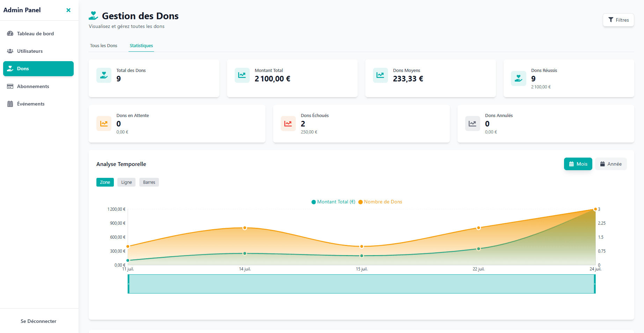The height and width of the screenshot is (333, 644).
Task: Switch time range to Année
Action: coord(611,164)
